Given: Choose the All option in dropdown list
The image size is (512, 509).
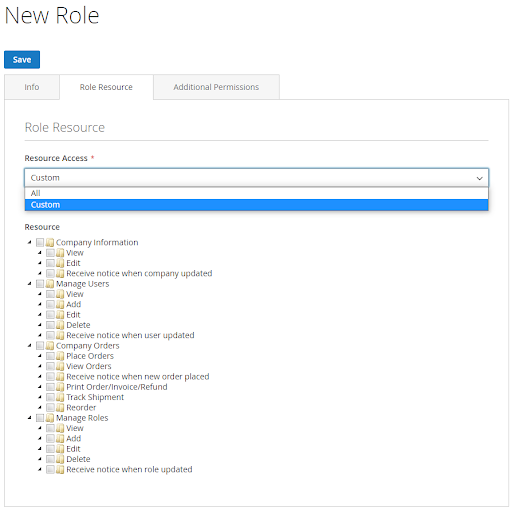Looking at the screenshot, I should point(256,193).
